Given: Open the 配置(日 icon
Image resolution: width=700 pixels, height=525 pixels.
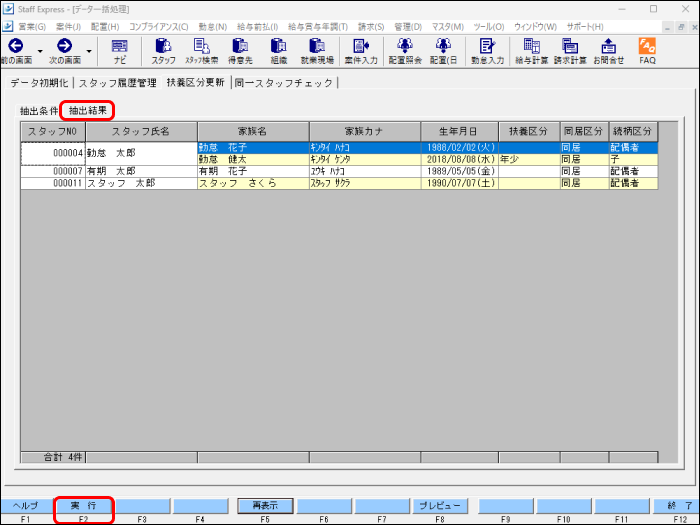Looking at the screenshot, I should 443,51.
